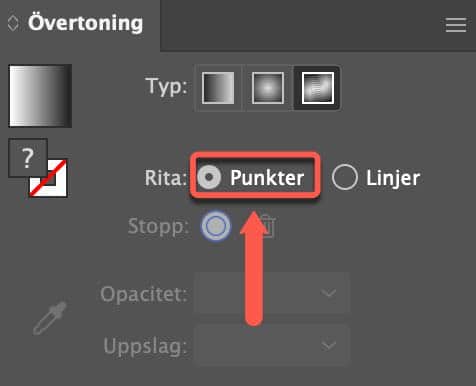Image resolution: width=476 pixels, height=386 pixels.
Task: Click the gradient preview thumbnail
Action: click(40, 96)
